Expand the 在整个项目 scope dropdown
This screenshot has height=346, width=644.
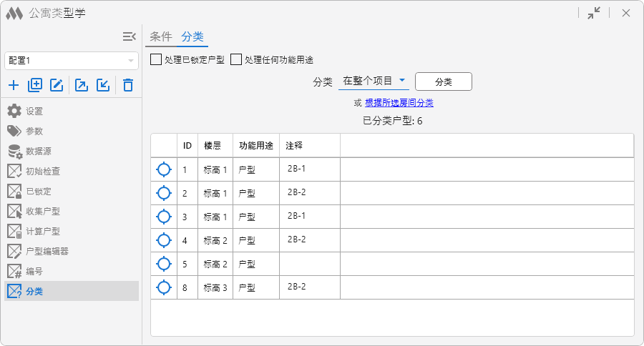[x=374, y=81]
